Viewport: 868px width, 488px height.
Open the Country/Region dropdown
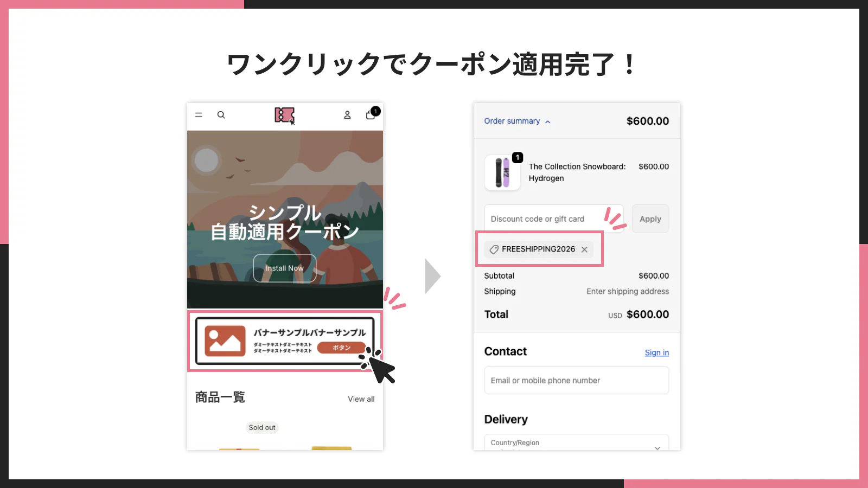coord(576,442)
